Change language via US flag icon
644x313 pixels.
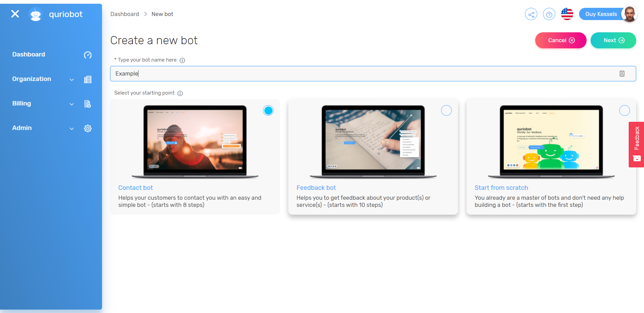(567, 14)
